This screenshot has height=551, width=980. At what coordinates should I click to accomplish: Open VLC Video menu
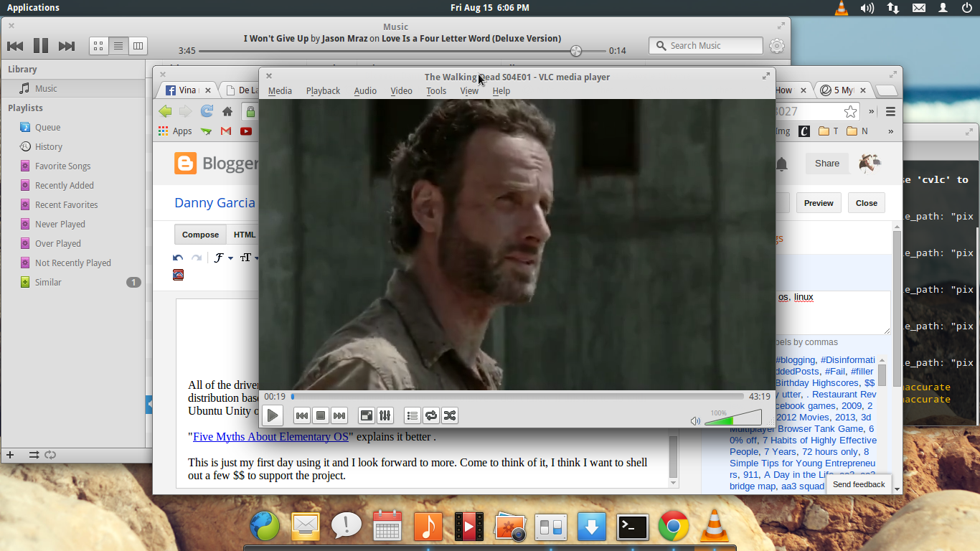click(x=401, y=91)
